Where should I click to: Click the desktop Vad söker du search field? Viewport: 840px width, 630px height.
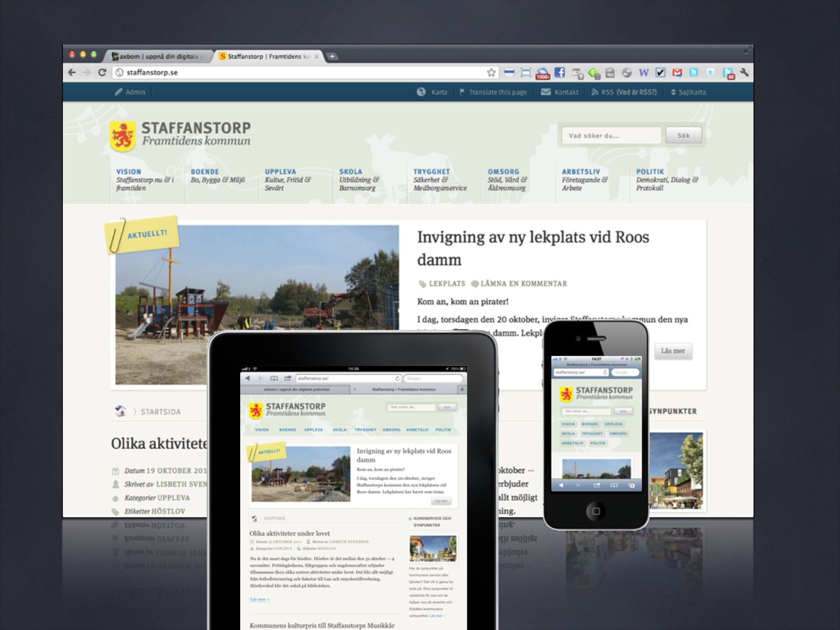(x=611, y=135)
